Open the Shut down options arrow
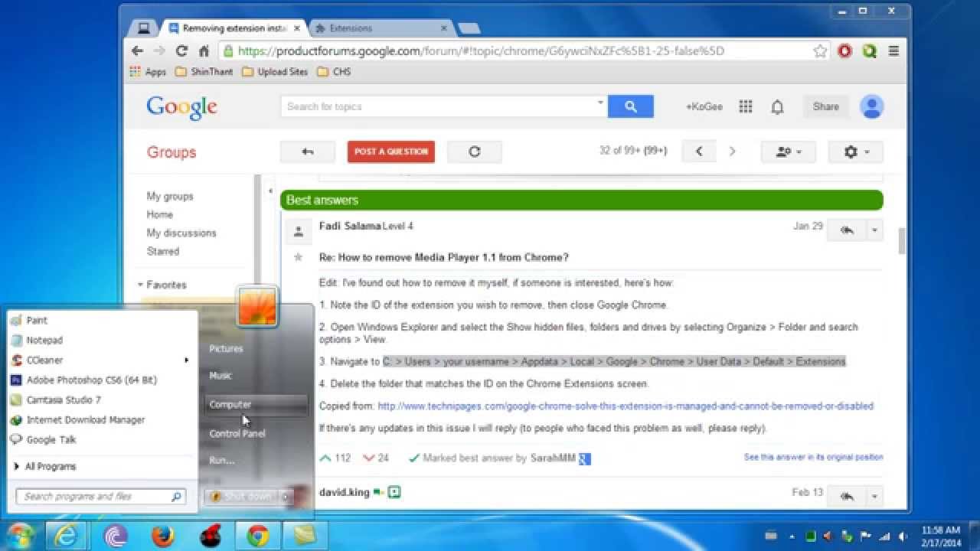This screenshot has height=551, width=980. click(x=285, y=497)
